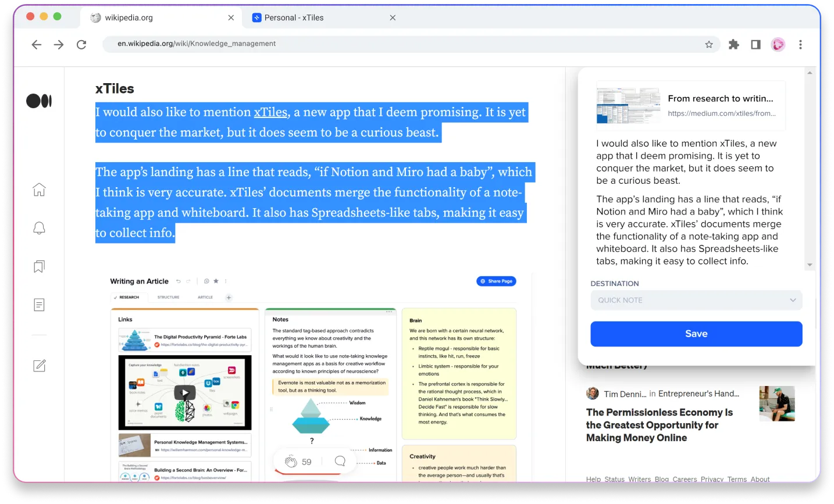This screenshot has height=504, width=834.
Task: Click the Privacy footer link
Action: click(712, 479)
